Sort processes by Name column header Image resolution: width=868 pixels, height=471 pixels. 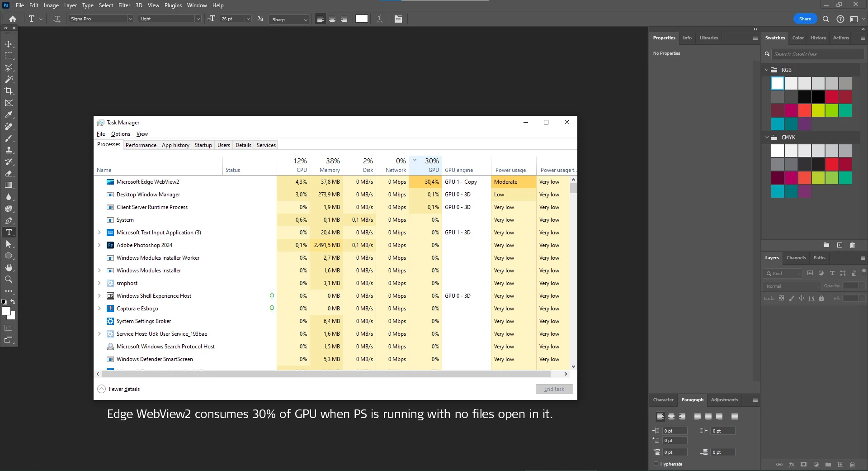tap(158, 165)
